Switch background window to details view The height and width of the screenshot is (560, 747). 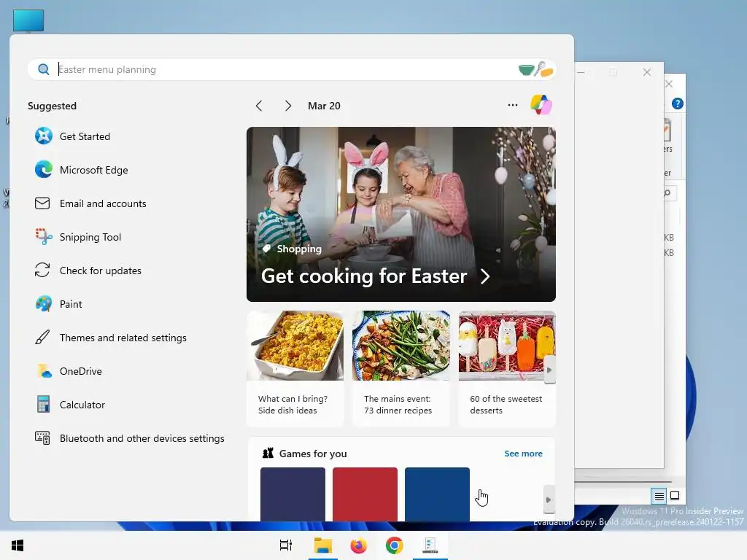659,496
